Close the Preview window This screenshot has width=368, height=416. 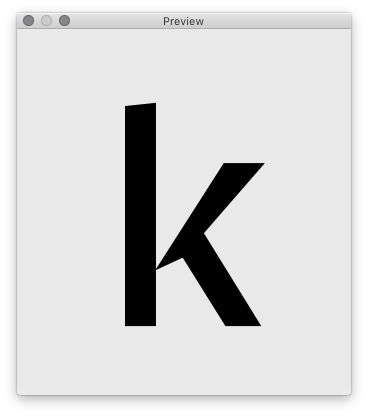28,21
